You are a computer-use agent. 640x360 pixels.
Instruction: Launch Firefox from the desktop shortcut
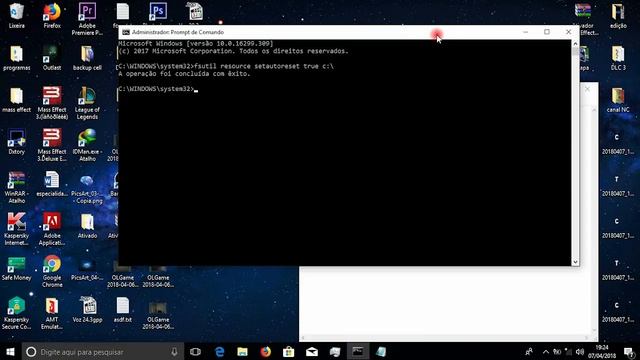52,16
